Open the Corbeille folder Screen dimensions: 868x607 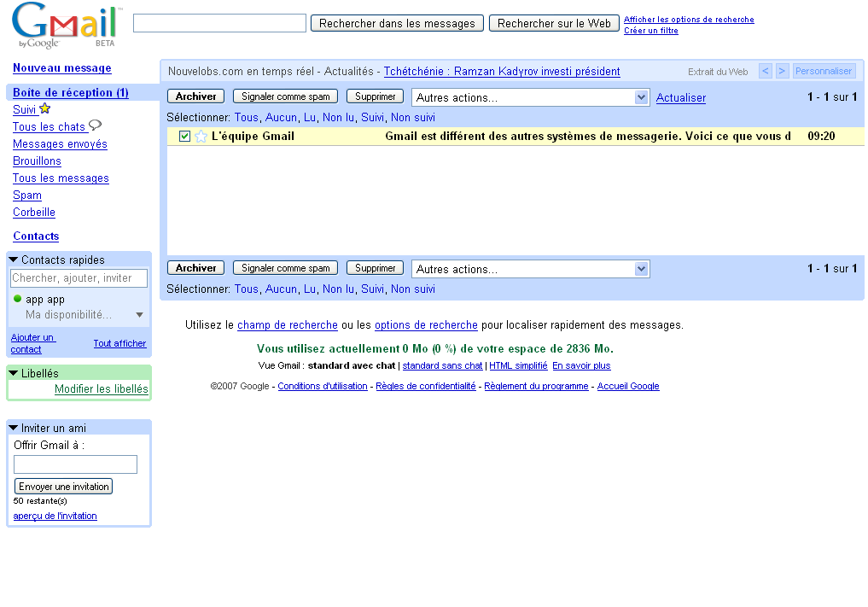(x=34, y=212)
